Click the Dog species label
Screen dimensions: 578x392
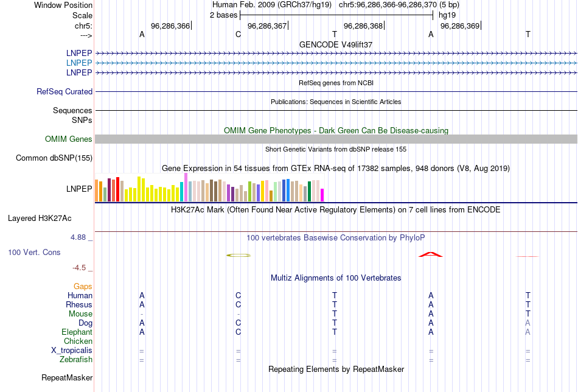click(x=86, y=323)
